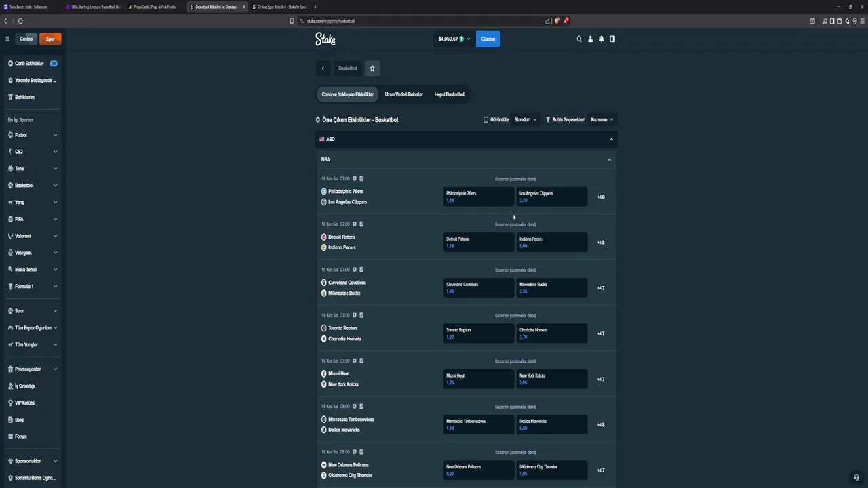The height and width of the screenshot is (488, 868).
Task: Click the bookmark icon in the address bar
Action: (x=292, y=21)
